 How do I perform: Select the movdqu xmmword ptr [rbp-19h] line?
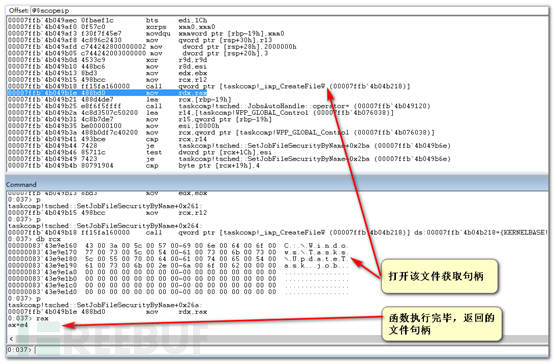click(x=146, y=34)
